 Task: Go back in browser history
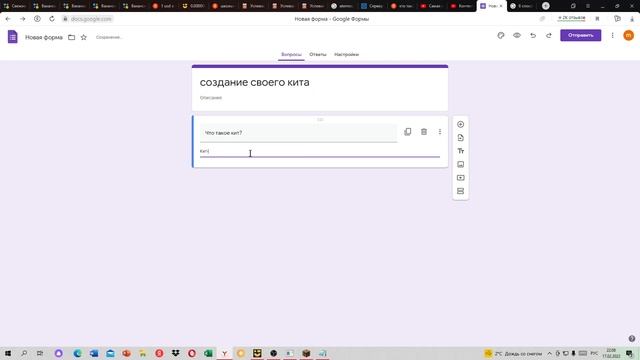click(8, 19)
